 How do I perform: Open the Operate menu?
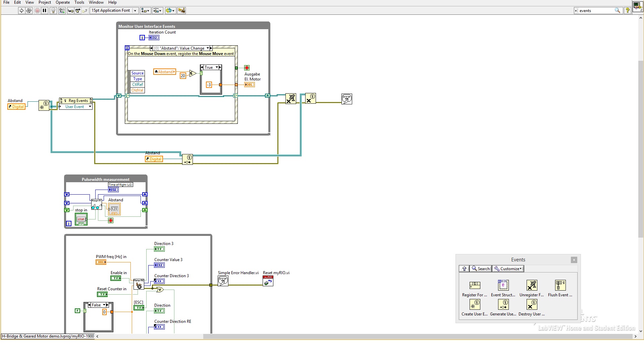(63, 2)
